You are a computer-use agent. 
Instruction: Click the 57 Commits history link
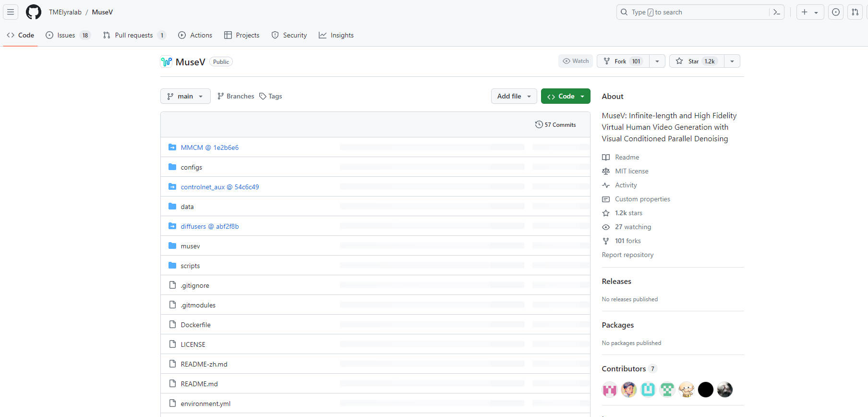pos(555,124)
